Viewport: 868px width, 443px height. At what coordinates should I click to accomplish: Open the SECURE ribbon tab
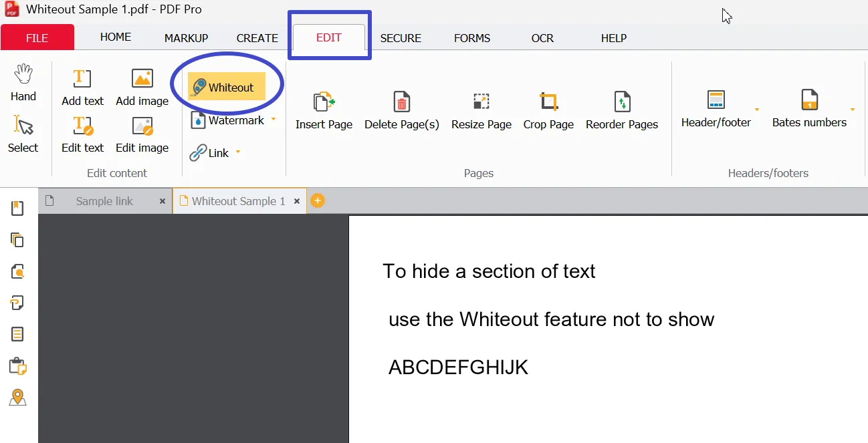401,38
